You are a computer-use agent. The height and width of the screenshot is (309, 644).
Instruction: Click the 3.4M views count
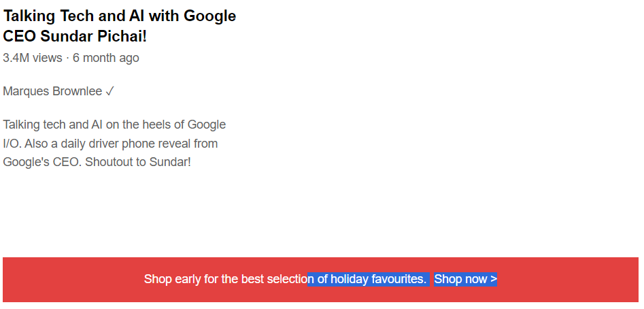pyautogui.click(x=33, y=58)
